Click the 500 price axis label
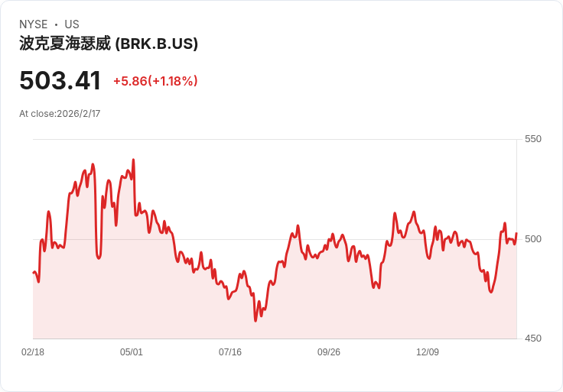Viewport: 563px width, 392px height. [x=533, y=239]
